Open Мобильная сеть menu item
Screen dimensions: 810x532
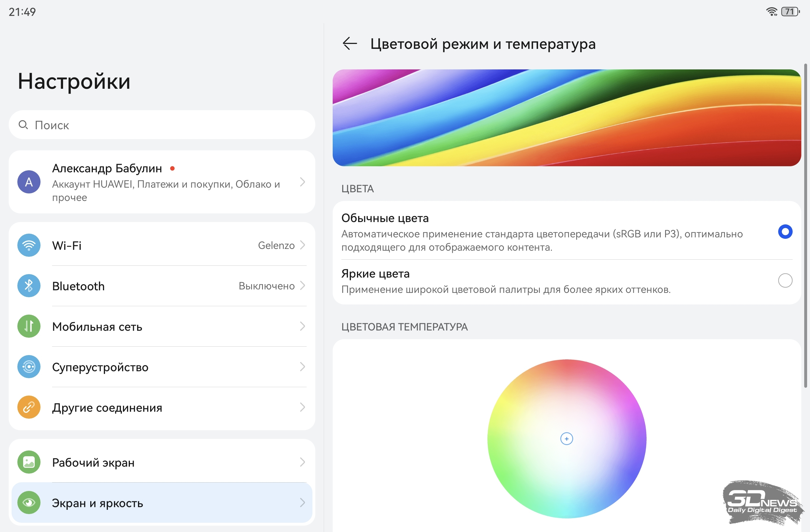(97, 326)
